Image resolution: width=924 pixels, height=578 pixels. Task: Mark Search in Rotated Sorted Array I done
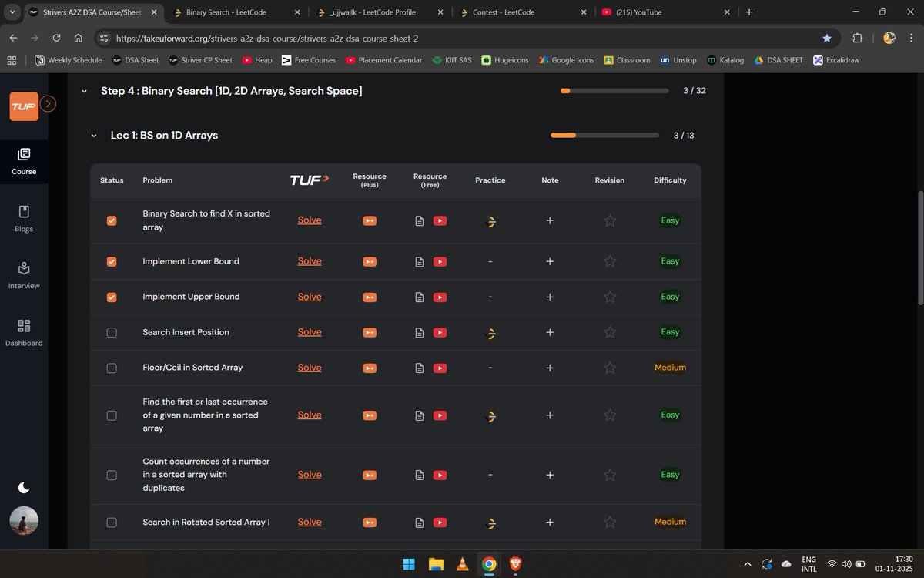click(x=112, y=523)
